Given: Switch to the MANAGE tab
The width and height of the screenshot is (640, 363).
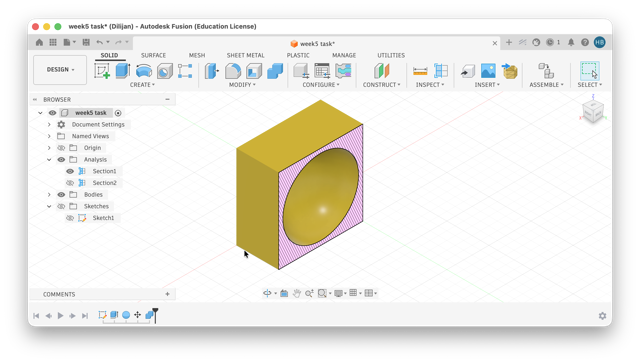Looking at the screenshot, I should (344, 55).
